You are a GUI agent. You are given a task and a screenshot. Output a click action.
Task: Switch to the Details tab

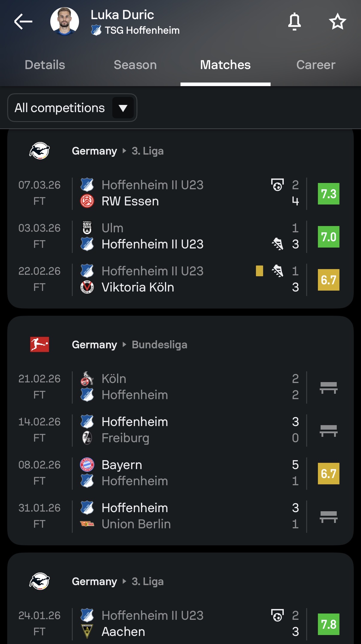pos(45,65)
